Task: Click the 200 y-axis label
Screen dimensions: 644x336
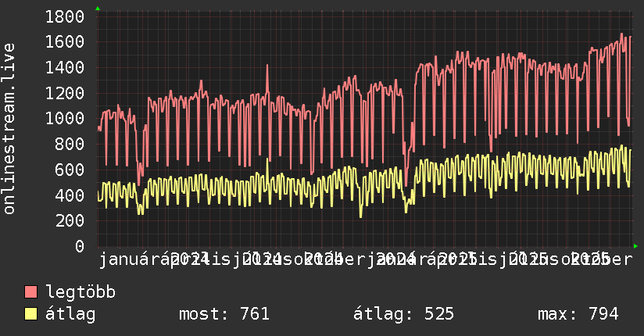Action: pyautogui.click(x=70, y=221)
